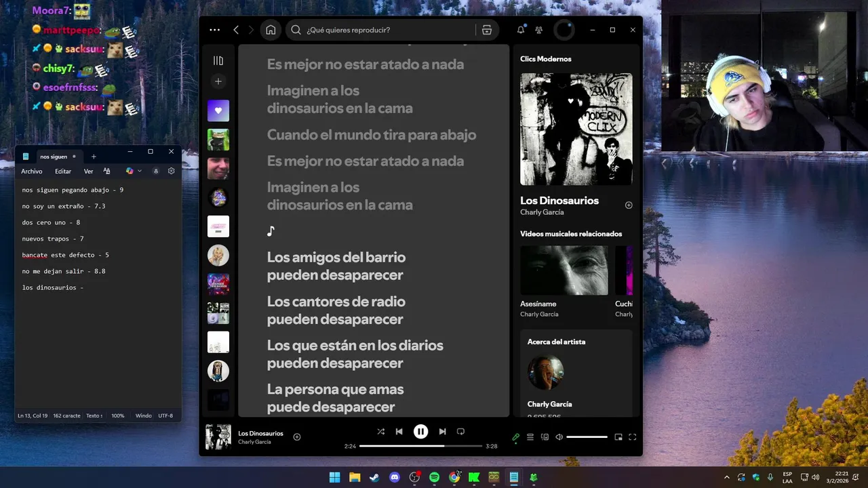Viewport: 868px width, 488px height.
Task: Jump to lyric 'Los cantores de radio'
Action: pyautogui.click(x=336, y=310)
